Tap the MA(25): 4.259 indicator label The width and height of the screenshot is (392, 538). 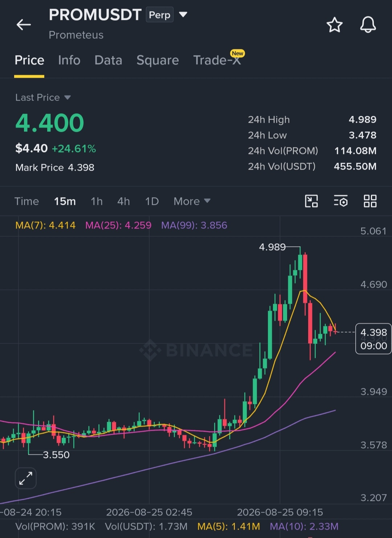coord(118,225)
